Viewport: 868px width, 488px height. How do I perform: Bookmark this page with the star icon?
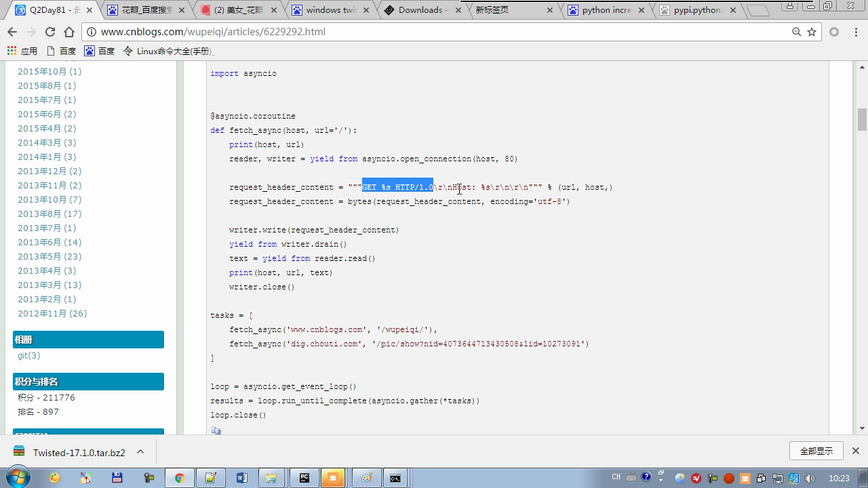[x=812, y=32]
